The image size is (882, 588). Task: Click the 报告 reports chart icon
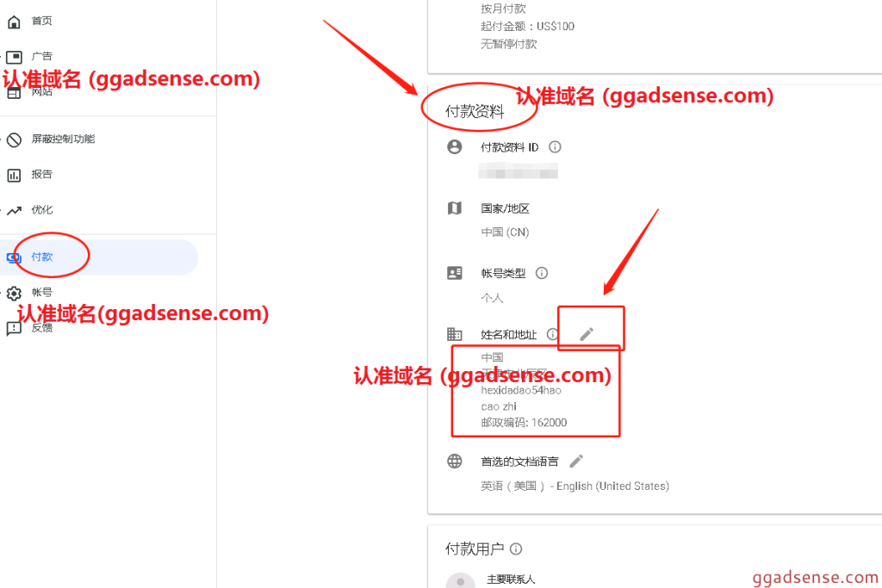pos(14,176)
